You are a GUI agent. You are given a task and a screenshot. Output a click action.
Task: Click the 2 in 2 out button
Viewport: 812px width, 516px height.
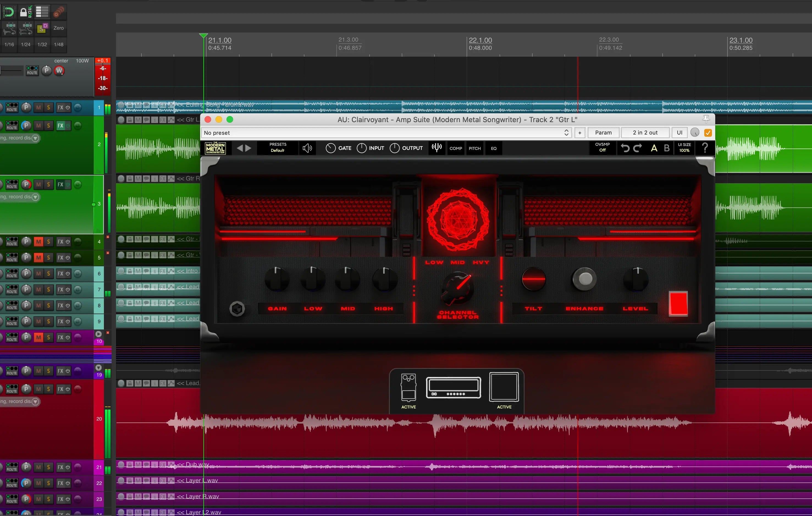[x=645, y=133]
